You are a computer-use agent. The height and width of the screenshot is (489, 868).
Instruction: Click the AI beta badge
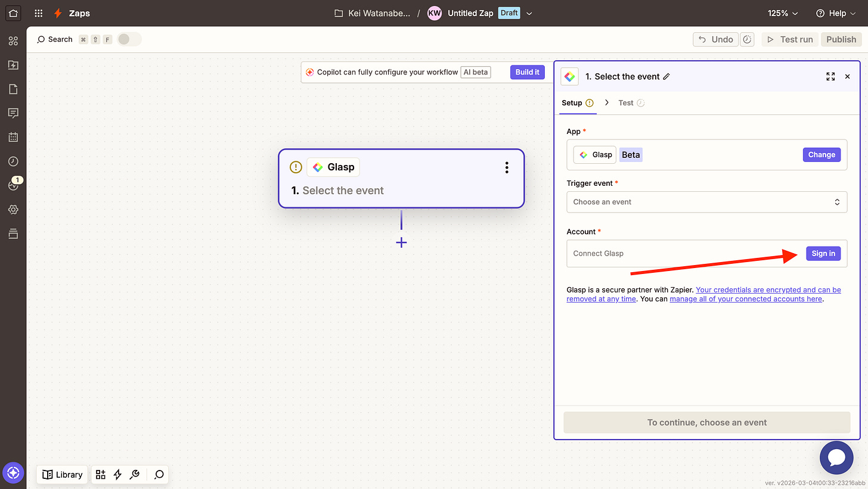coord(476,72)
